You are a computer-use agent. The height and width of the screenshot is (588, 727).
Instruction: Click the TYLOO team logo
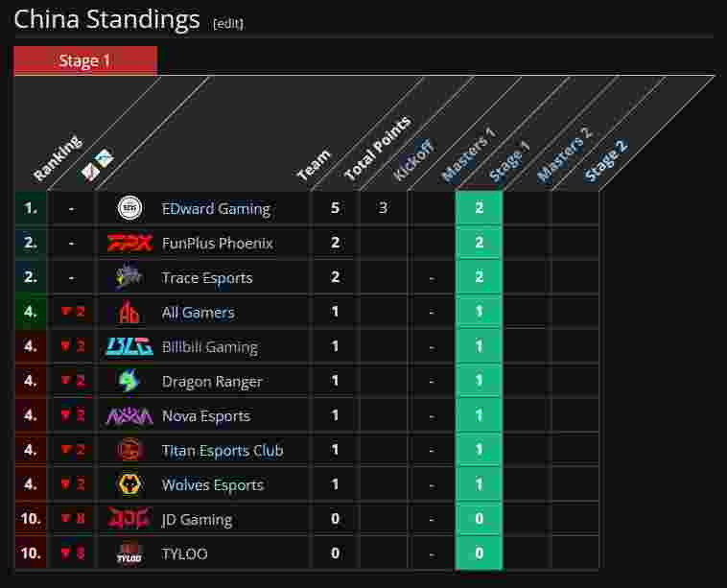coord(129,553)
